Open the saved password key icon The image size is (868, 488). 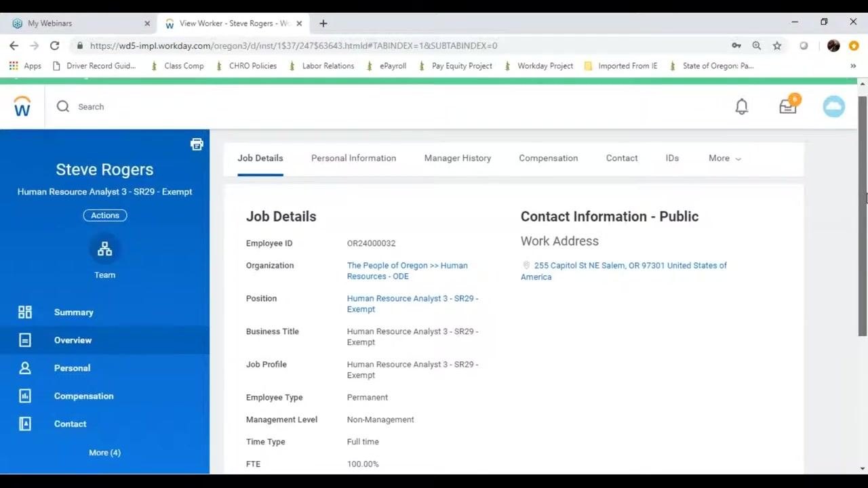coord(736,45)
